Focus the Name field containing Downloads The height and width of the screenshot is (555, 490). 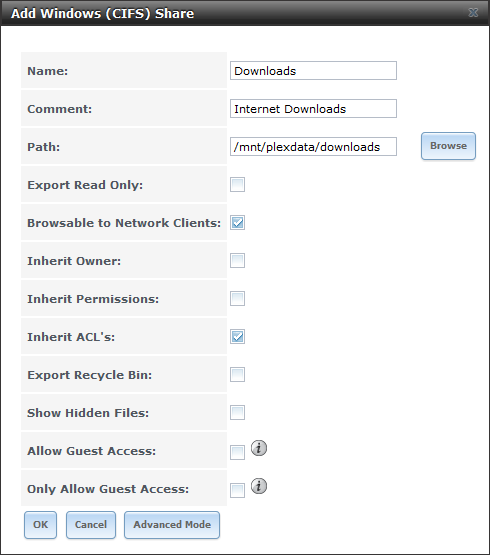tap(313, 70)
